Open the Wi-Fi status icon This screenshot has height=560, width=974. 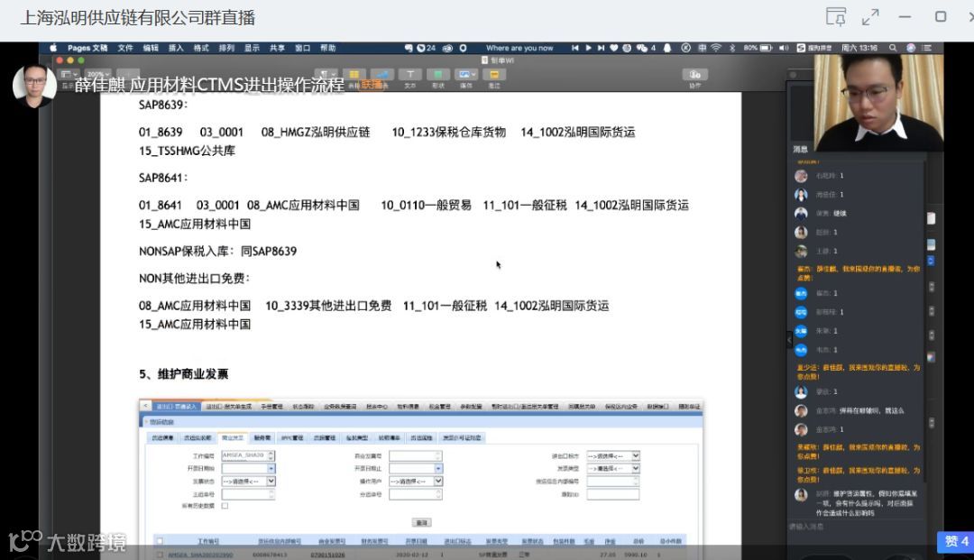coord(716,48)
